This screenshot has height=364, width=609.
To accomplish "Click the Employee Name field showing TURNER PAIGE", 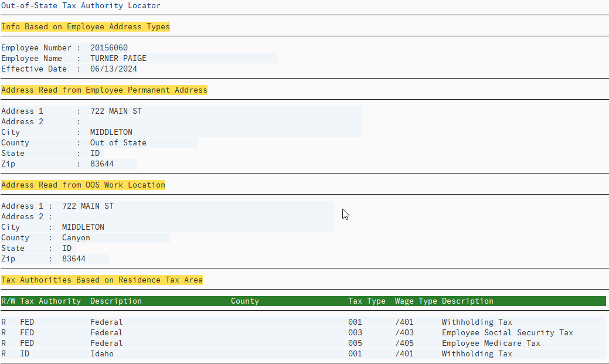I will [x=117, y=58].
